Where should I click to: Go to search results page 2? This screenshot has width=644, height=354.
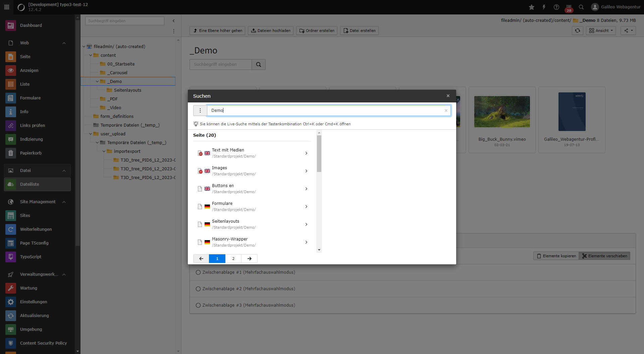tap(233, 259)
